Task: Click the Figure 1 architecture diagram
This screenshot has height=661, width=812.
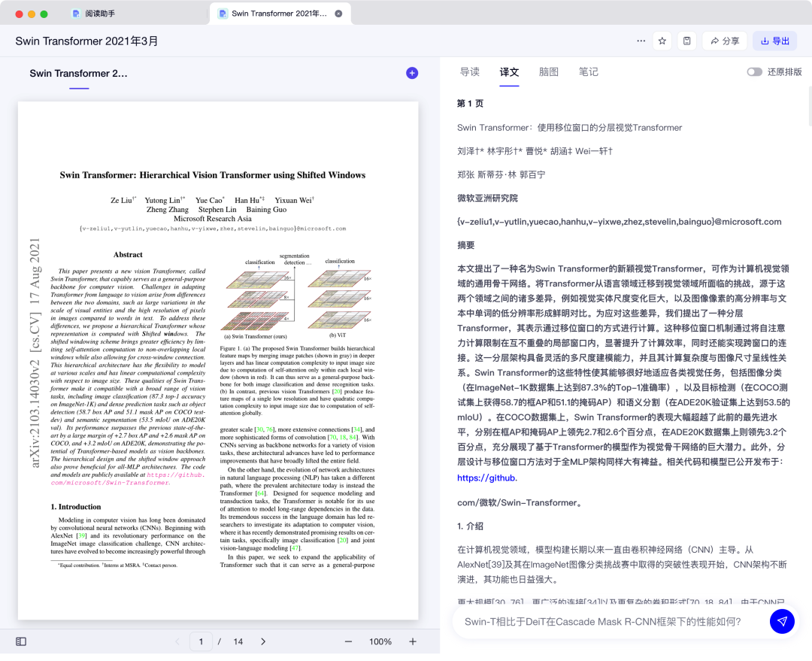Action: point(297,296)
